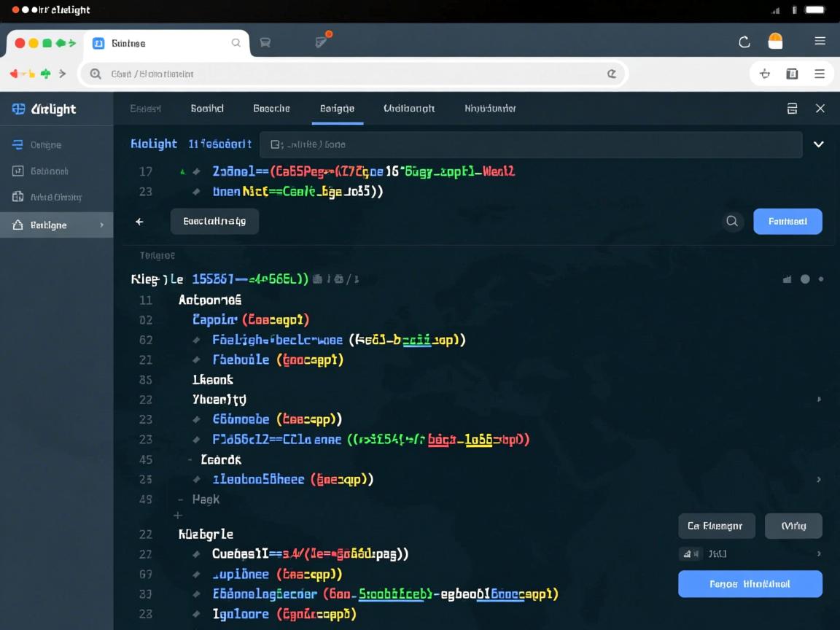
Task: Open the browser tab with the orange notification badge
Action: (x=322, y=42)
